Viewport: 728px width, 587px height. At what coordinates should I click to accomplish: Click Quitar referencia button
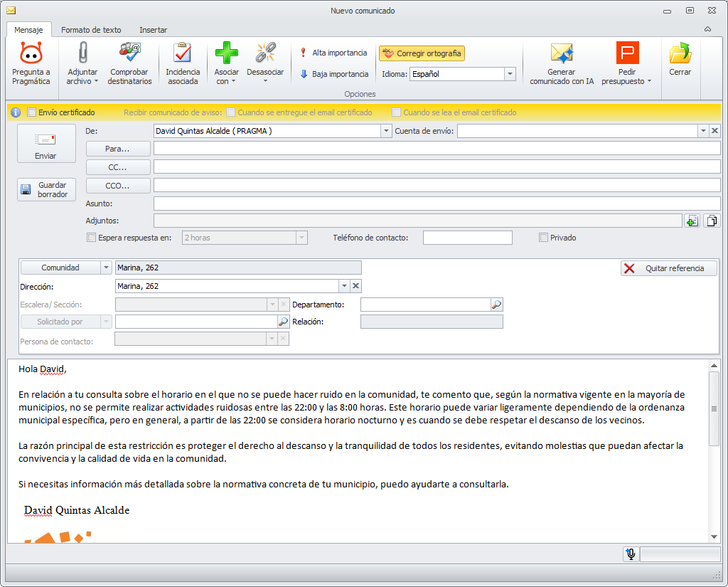coord(668,268)
